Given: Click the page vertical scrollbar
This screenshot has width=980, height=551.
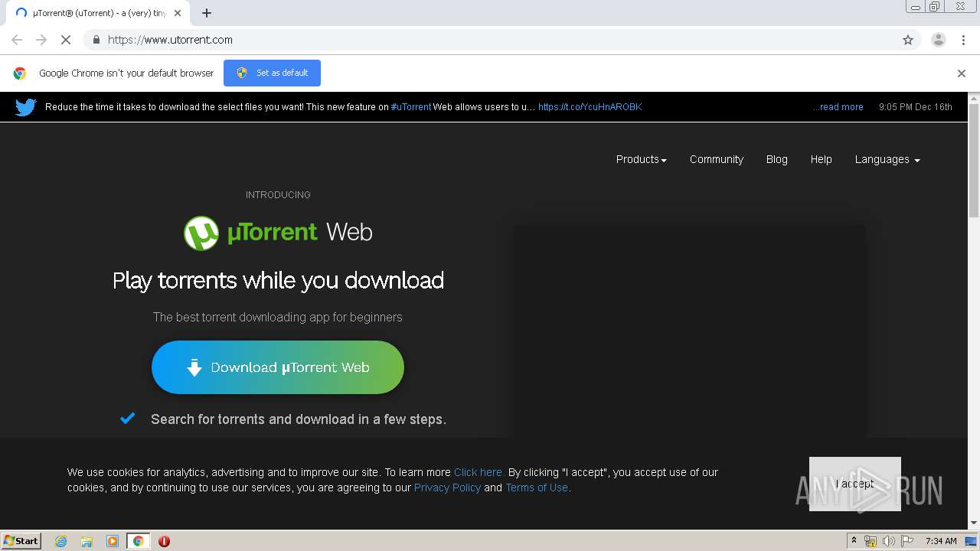Looking at the screenshot, I should point(974,161).
